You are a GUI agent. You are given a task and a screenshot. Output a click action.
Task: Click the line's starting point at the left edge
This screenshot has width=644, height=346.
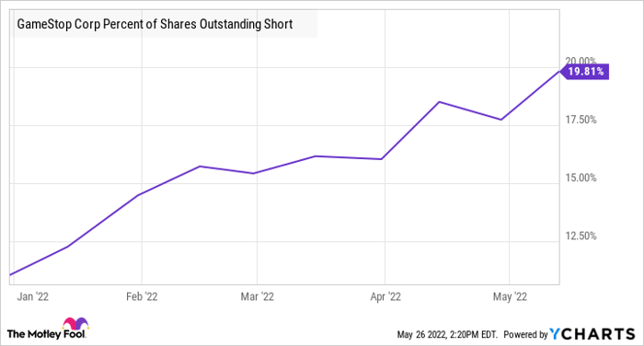(x=11, y=274)
